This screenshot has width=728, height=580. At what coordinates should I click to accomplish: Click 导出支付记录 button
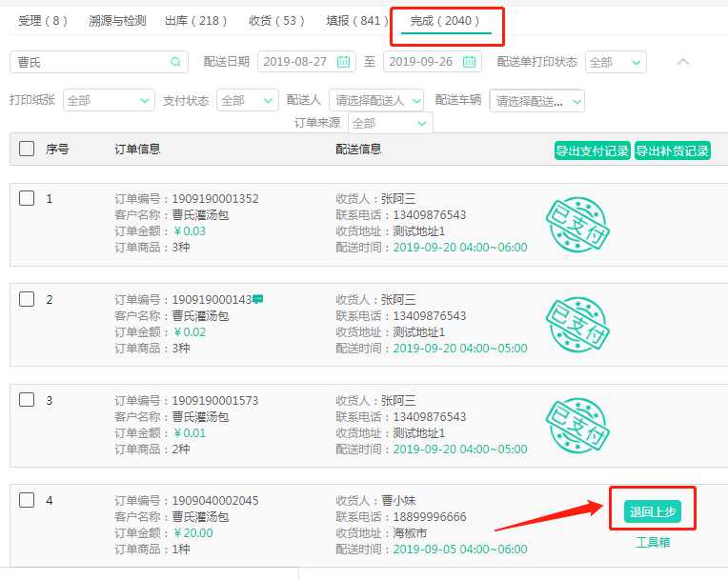(x=592, y=150)
